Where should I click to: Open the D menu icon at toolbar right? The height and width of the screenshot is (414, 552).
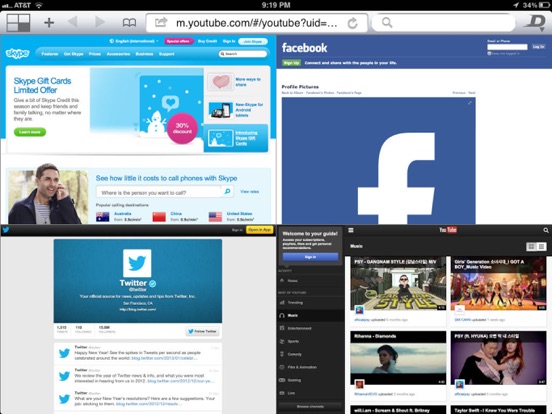pos(535,23)
